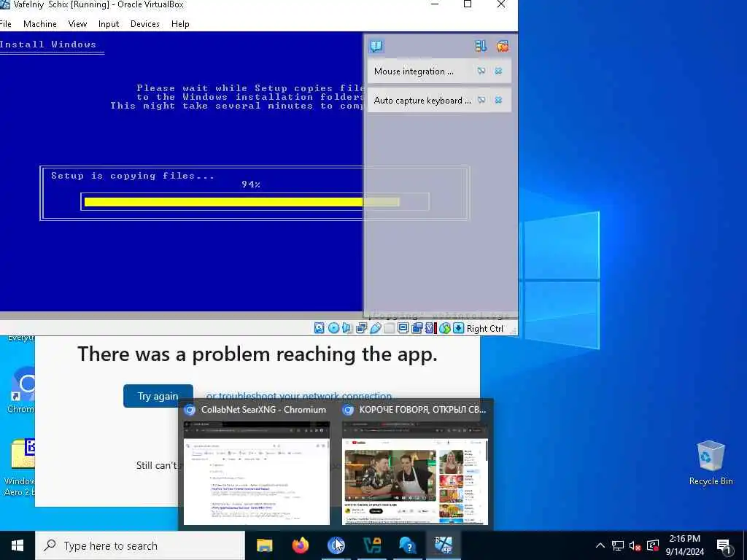747x560 pixels.
Task: Show hidden system tray icons chevron
Action: click(600, 545)
